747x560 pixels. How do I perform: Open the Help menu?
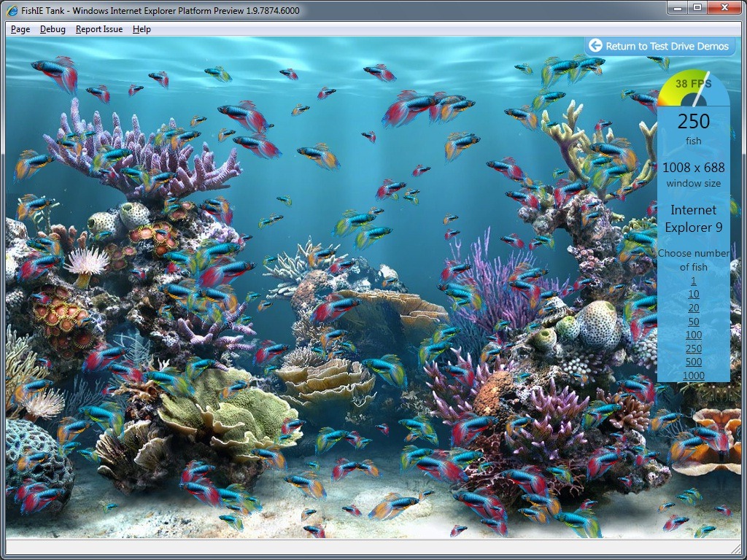point(142,29)
